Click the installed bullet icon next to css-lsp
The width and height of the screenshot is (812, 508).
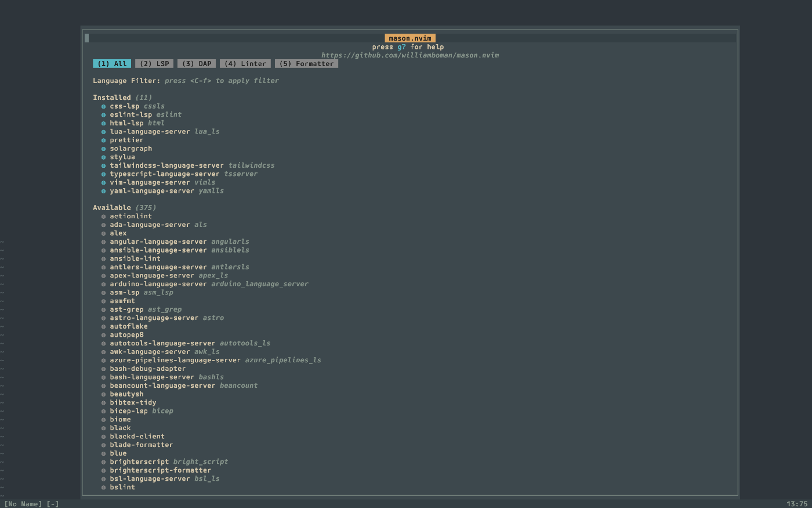coord(104,106)
